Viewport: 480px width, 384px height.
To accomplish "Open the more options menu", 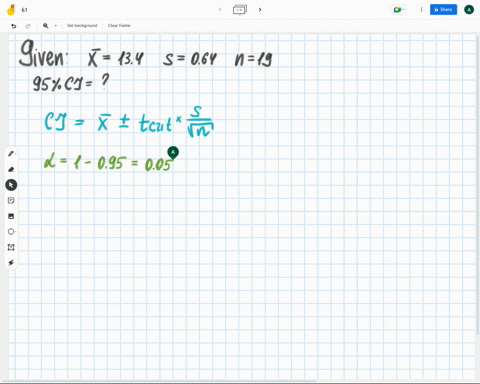I will [x=421, y=10].
